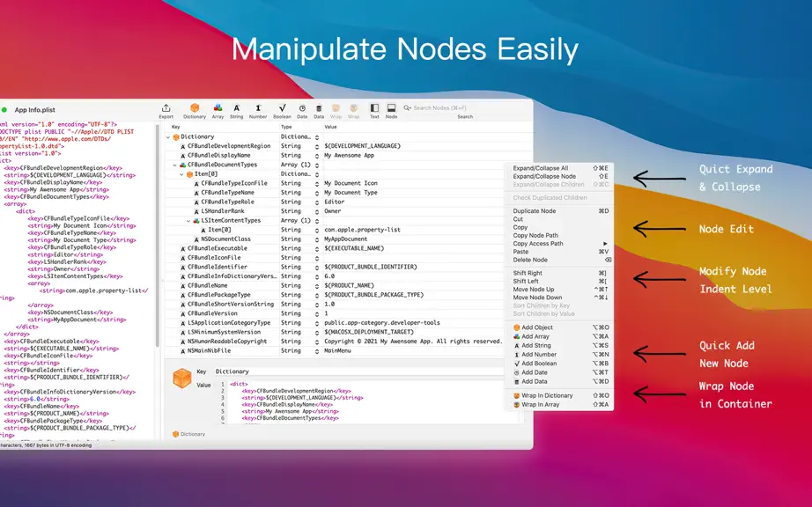Click the Search Nodes field
This screenshot has height=507, width=812.
464,108
